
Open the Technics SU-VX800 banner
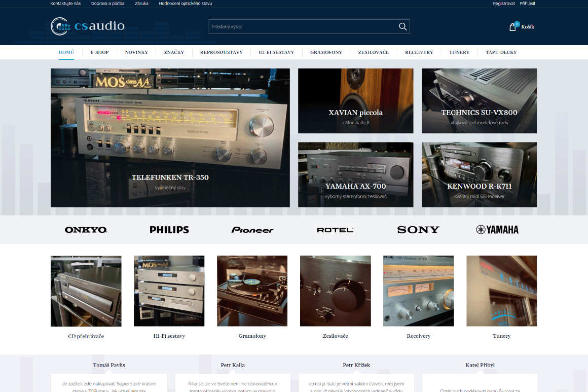click(479, 101)
